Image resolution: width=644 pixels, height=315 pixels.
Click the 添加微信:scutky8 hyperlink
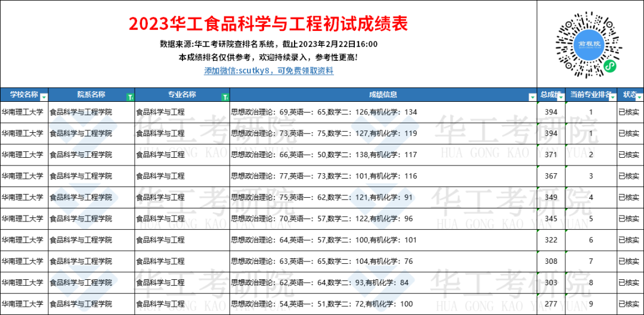coord(268,71)
